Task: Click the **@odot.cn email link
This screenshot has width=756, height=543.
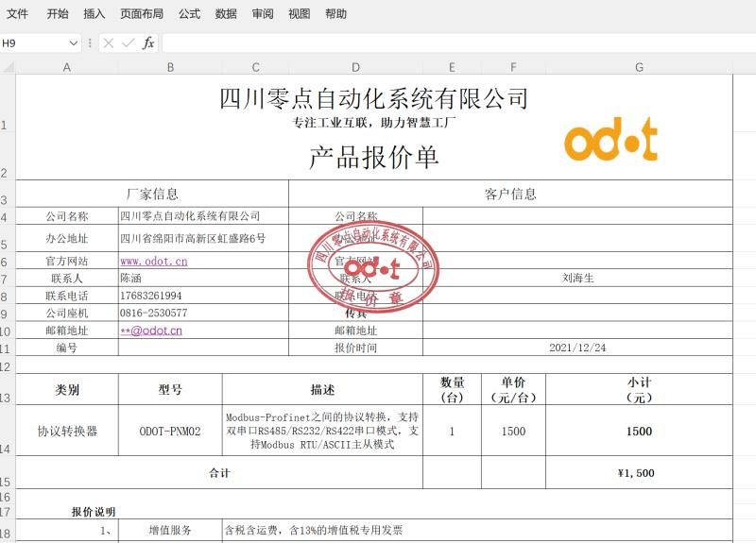Action: pos(151,331)
